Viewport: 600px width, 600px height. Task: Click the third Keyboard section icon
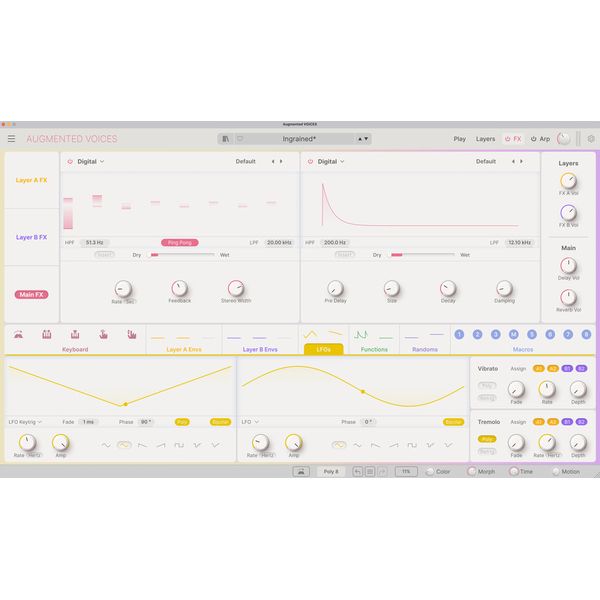coord(75,334)
